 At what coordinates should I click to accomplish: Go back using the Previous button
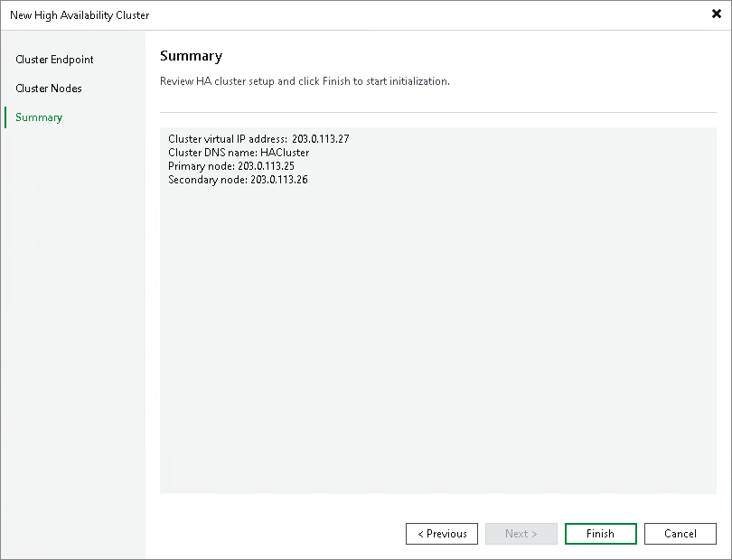coord(441,533)
